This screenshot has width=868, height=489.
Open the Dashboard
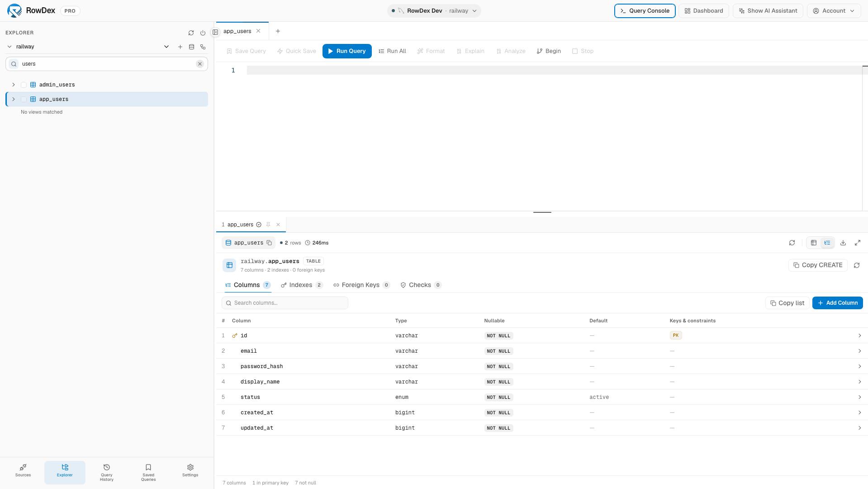(x=703, y=11)
